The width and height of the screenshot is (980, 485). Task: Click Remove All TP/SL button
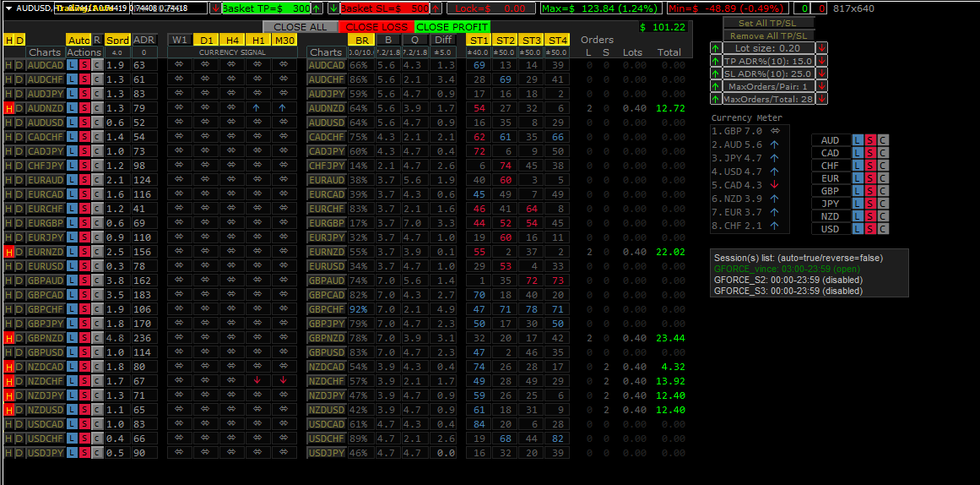click(x=768, y=35)
